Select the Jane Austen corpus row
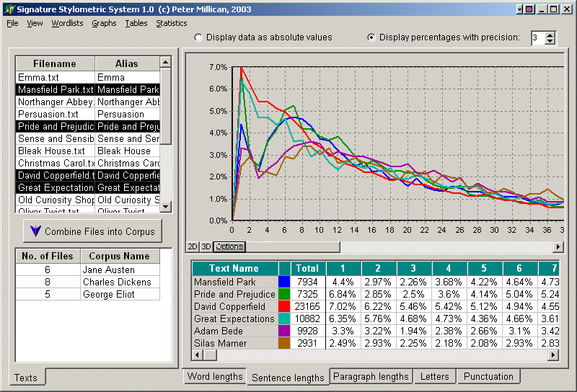The image size is (577, 392). point(88,269)
